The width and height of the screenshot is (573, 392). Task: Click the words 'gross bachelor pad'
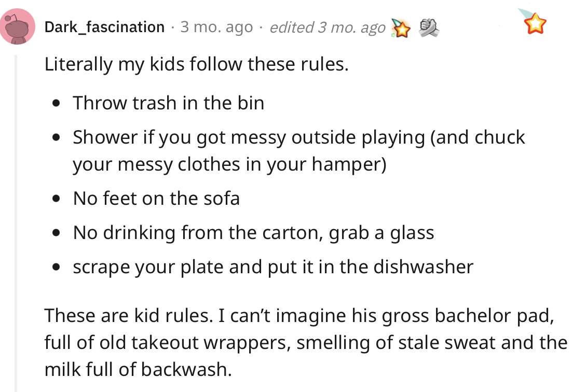[467, 316]
